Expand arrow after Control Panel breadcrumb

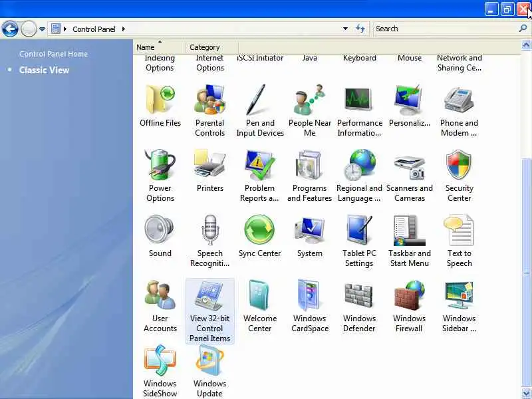[x=124, y=29]
